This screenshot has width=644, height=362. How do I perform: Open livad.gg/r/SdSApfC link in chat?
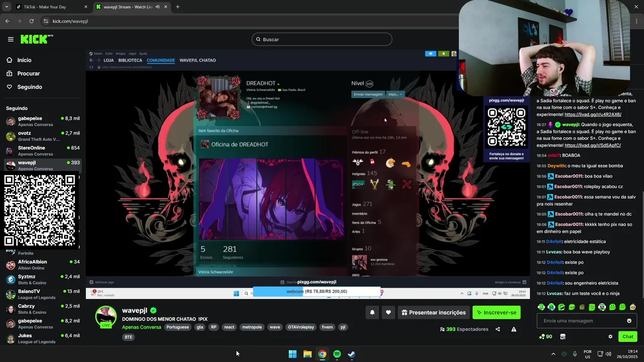(593, 145)
